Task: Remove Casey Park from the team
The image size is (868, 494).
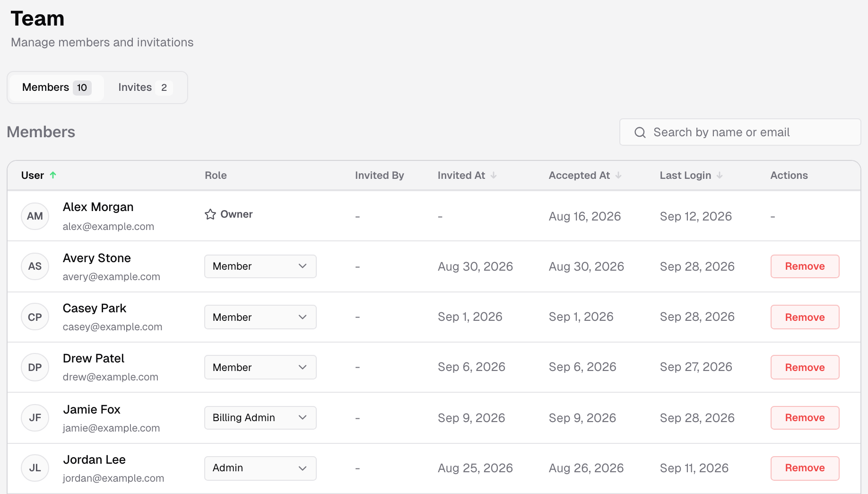Action: 805,317
